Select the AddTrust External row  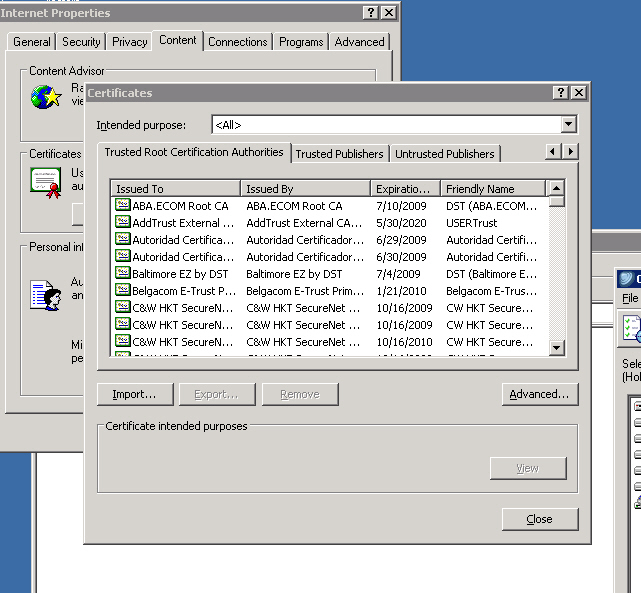329,223
